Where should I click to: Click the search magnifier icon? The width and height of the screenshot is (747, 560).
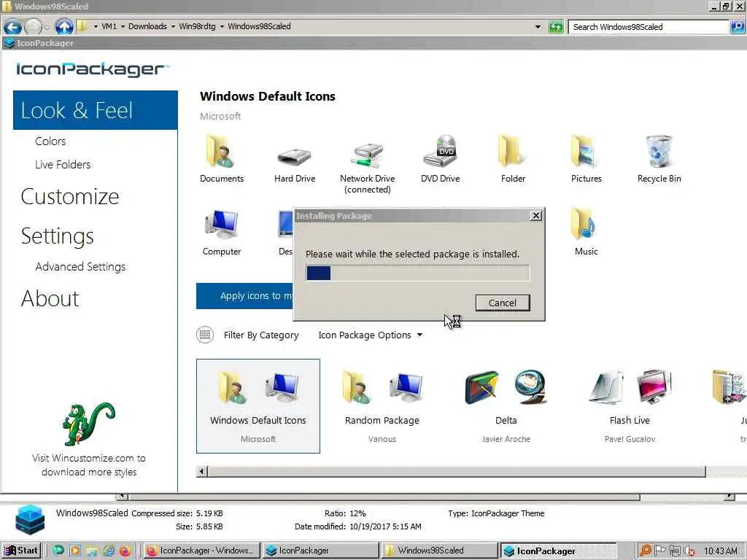click(x=737, y=27)
